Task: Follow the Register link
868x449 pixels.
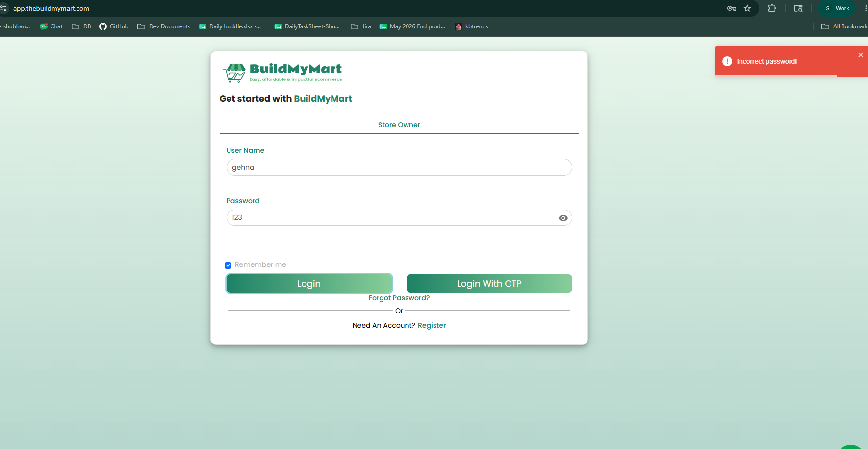Action: click(432, 325)
